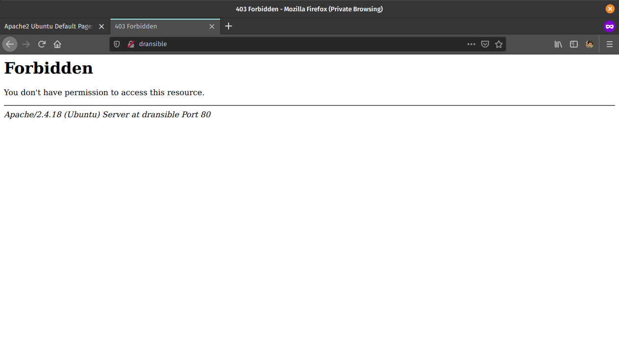Open the Library panel
This screenshot has height=364, width=619.
point(558,44)
